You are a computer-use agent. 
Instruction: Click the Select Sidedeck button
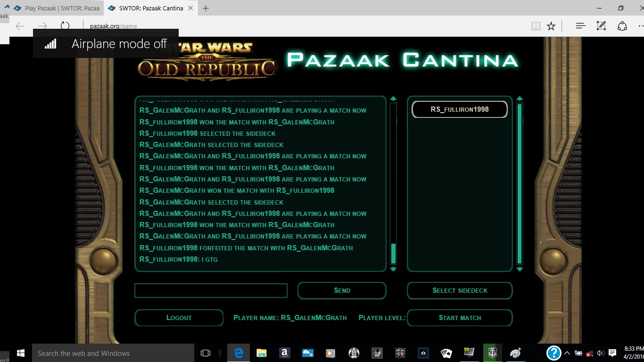(460, 290)
